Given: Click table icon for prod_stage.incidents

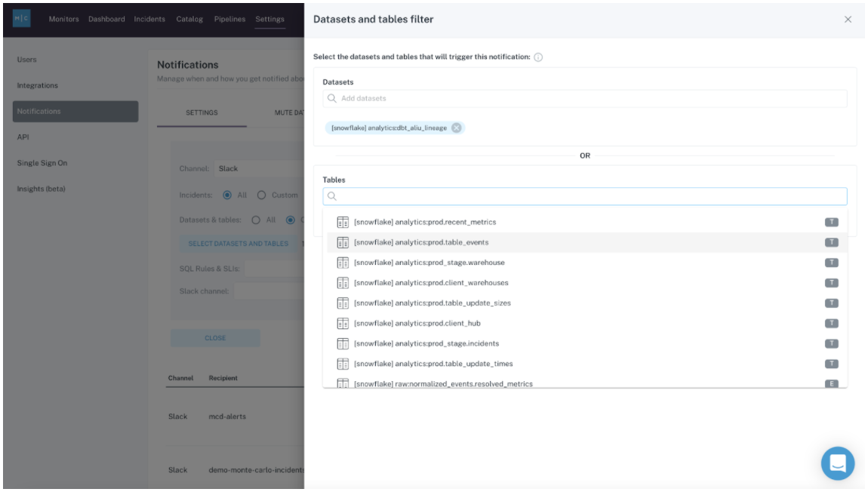Looking at the screenshot, I should pos(343,343).
